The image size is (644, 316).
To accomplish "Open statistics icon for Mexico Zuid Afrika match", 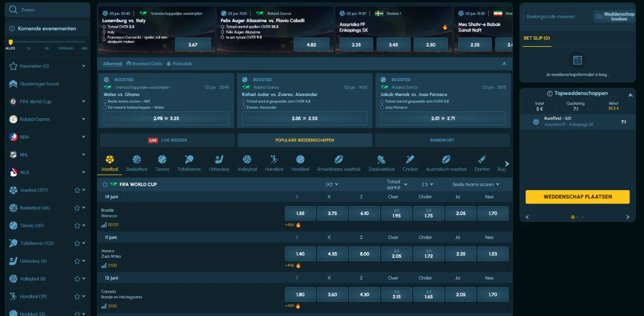I will point(104,265).
